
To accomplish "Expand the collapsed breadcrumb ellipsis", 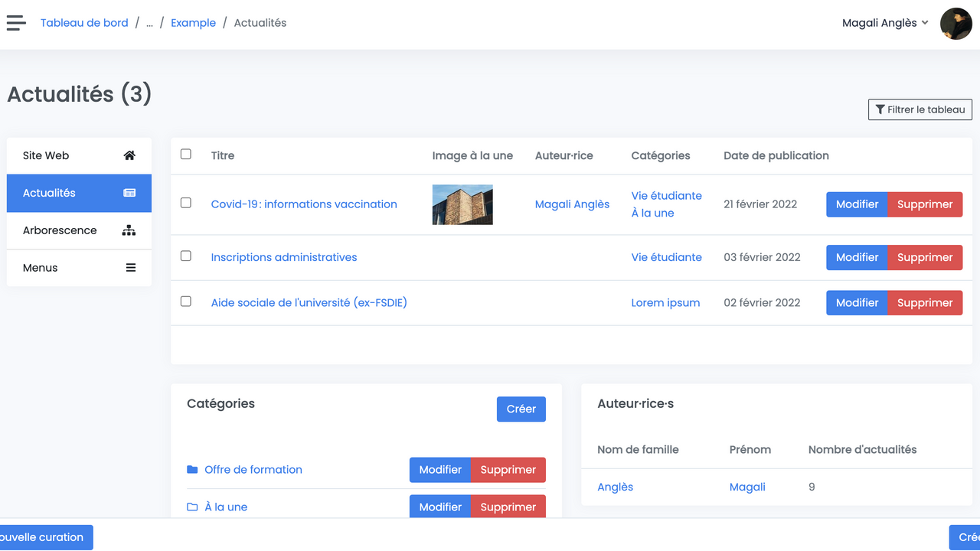I will tap(149, 23).
